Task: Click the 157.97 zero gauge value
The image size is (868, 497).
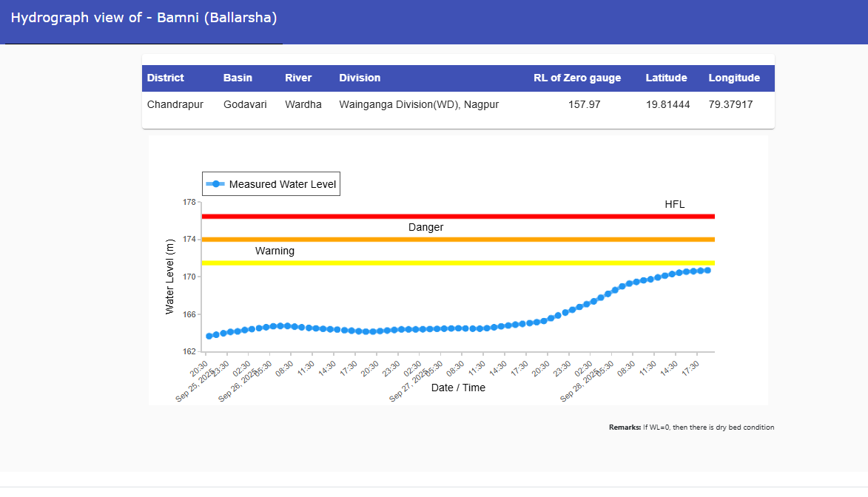Action: coord(584,104)
